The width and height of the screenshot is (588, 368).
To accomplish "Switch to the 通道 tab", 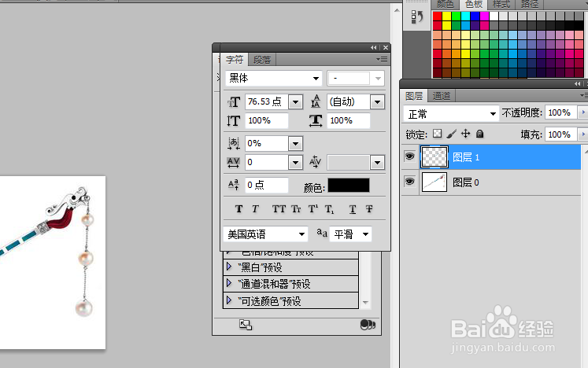I will (x=442, y=96).
